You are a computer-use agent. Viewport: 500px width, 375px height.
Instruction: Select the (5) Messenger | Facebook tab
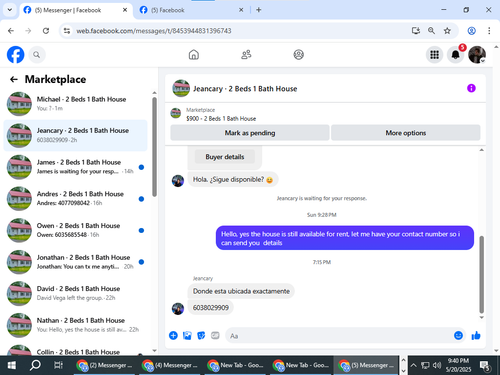[76, 10]
